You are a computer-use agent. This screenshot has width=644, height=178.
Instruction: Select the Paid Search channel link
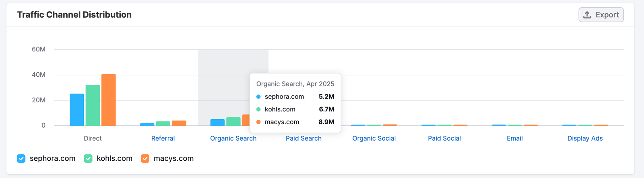303,138
